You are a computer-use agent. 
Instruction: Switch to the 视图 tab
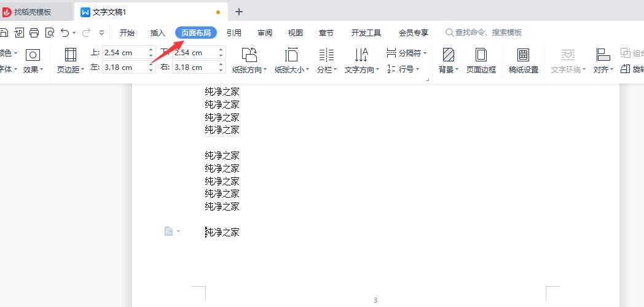click(x=296, y=33)
